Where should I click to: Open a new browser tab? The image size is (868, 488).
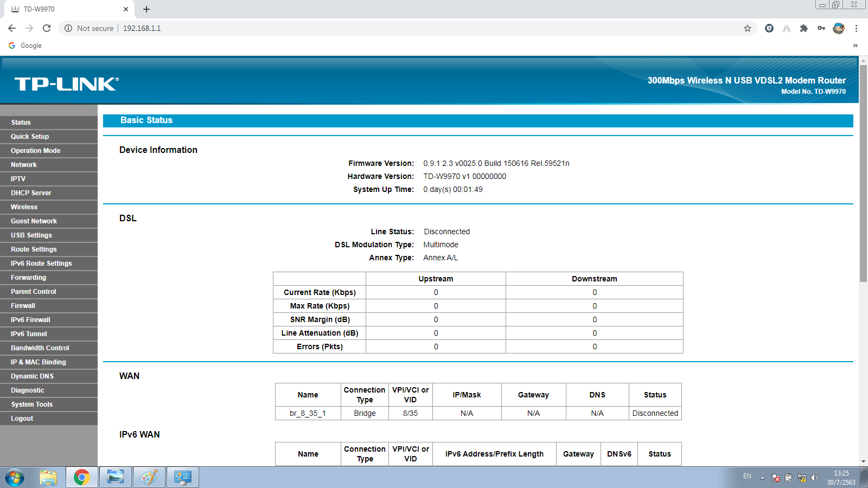tap(146, 9)
